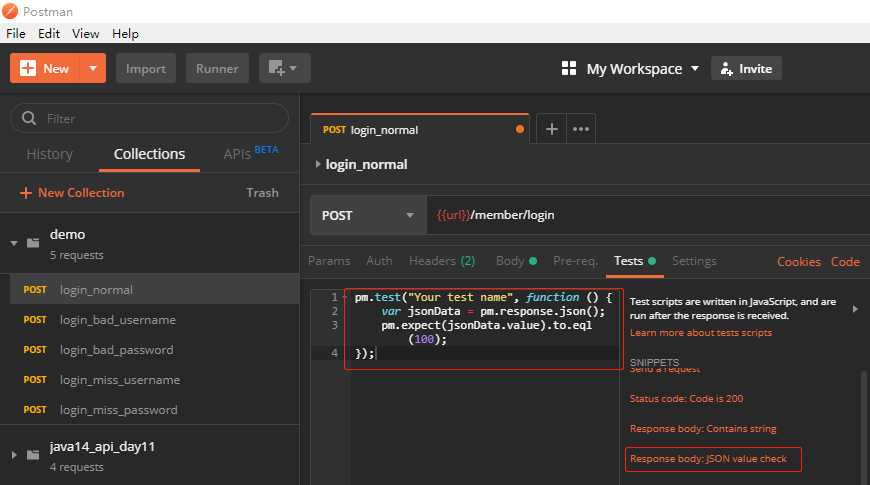This screenshot has height=485, width=870.
Task: Click the java14_api_day11 folder icon
Action: [33, 455]
